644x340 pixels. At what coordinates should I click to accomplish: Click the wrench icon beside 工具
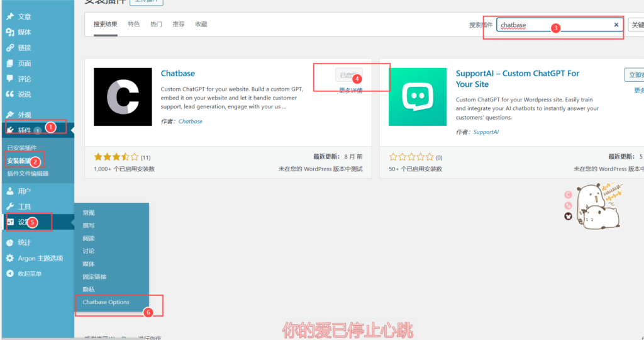(10, 207)
